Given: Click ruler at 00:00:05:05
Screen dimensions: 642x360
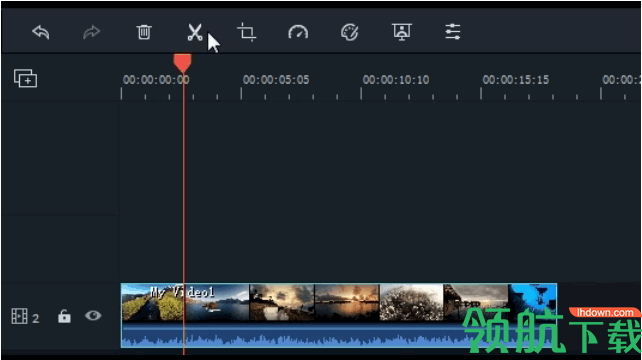Looking at the screenshot, I should [276, 79].
